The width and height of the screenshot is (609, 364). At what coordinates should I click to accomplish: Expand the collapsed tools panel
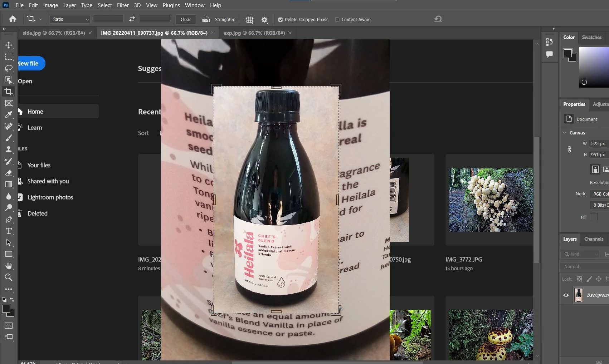click(x=4, y=29)
